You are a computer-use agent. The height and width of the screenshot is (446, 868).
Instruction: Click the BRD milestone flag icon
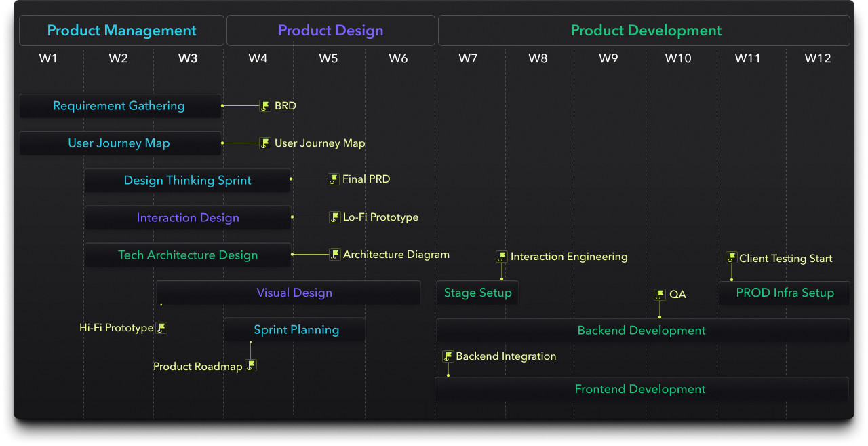[x=265, y=106]
